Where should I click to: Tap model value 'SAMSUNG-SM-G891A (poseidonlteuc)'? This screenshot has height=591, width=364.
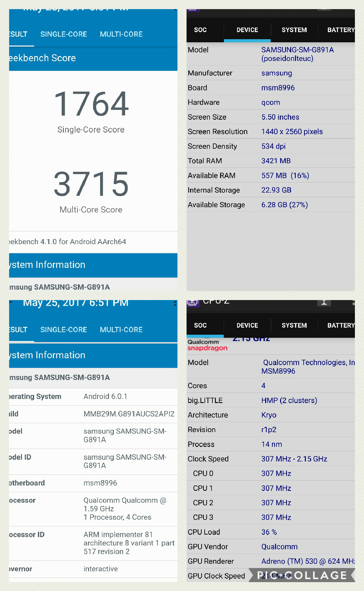tap(298, 54)
